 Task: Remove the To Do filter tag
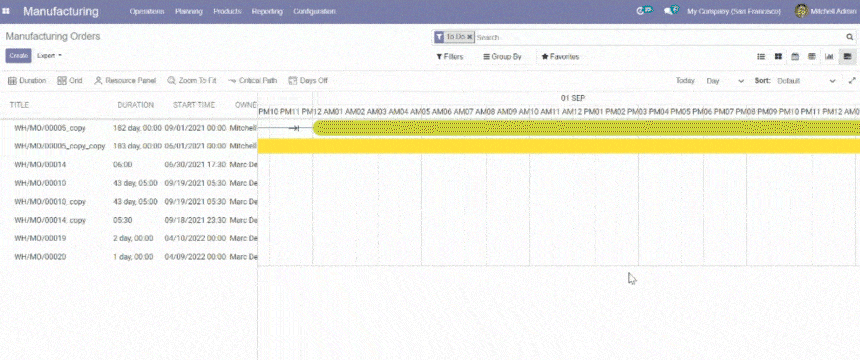pos(469,37)
